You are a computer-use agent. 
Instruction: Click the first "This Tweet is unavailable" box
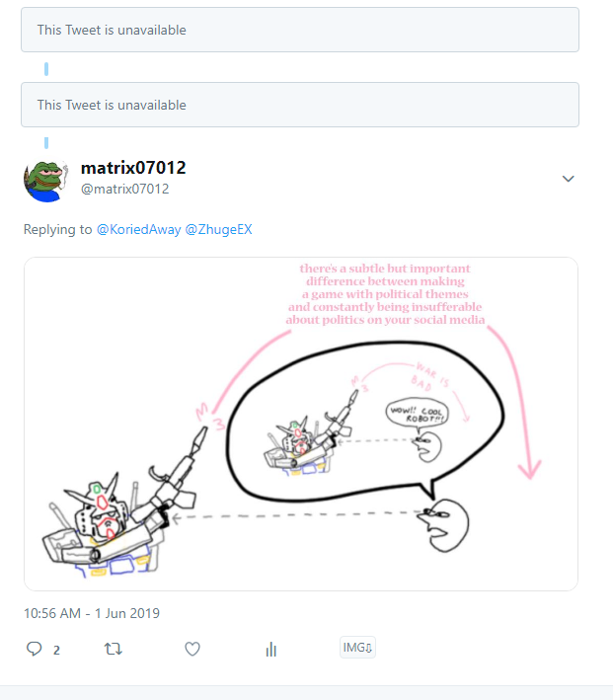pyautogui.click(x=299, y=30)
